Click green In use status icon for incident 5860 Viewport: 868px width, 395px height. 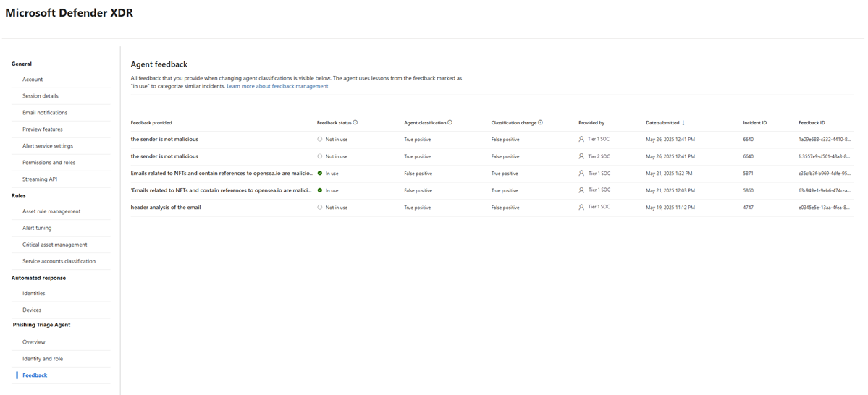coord(319,190)
